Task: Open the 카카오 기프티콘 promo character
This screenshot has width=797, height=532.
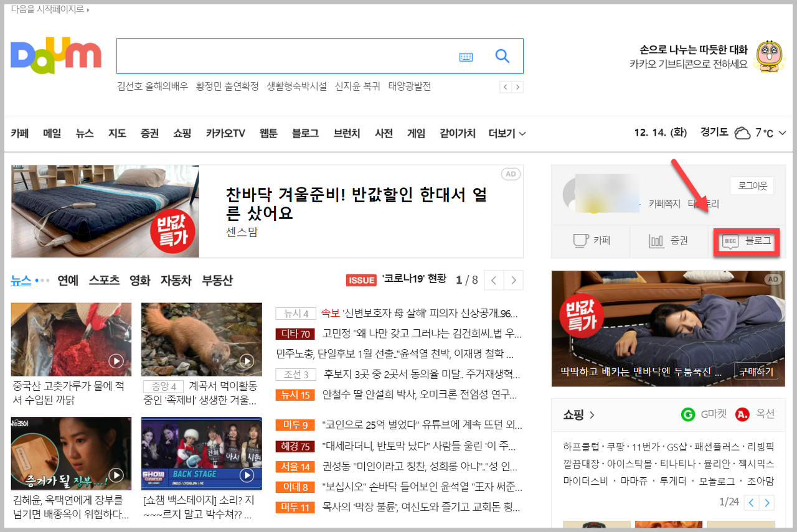Action: (x=769, y=57)
